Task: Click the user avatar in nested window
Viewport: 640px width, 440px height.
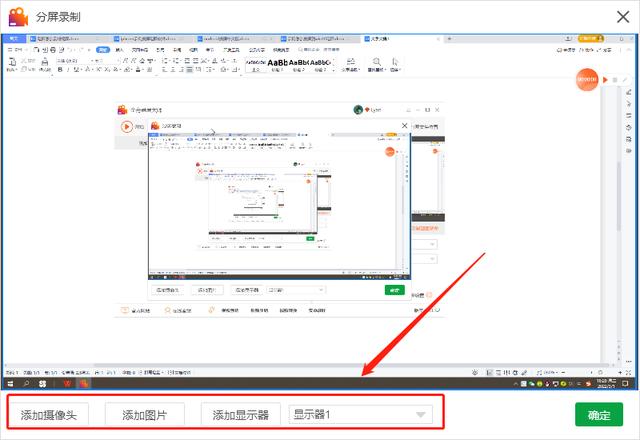Action: (x=358, y=111)
